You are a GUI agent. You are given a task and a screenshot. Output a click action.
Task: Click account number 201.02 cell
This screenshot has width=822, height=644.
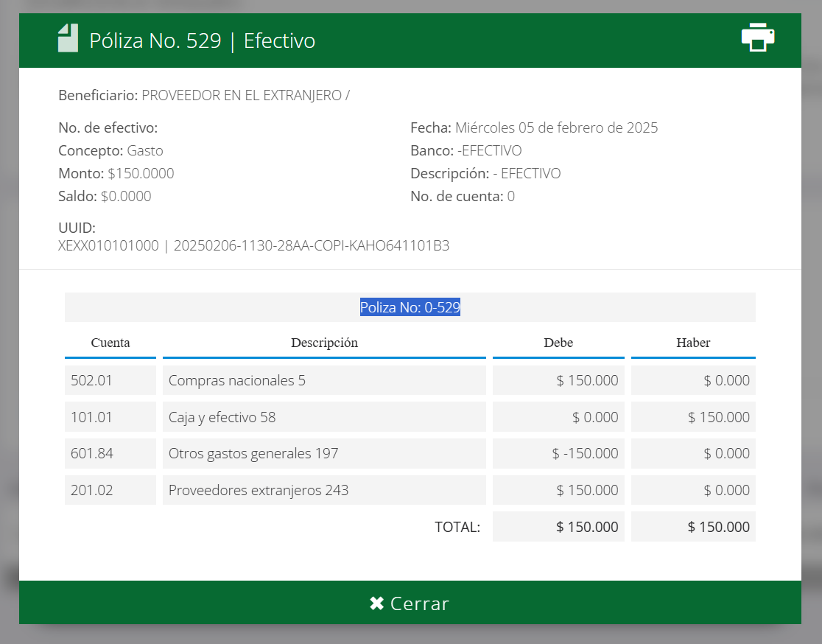tap(110, 490)
